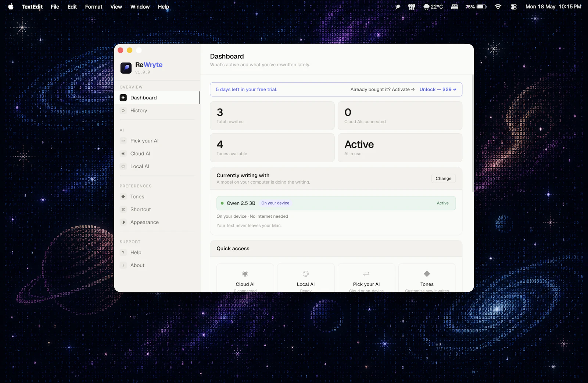The height and width of the screenshot is (383, 588).
Task: Click the battery indicator in menu bar
Action: pos(476,7)
